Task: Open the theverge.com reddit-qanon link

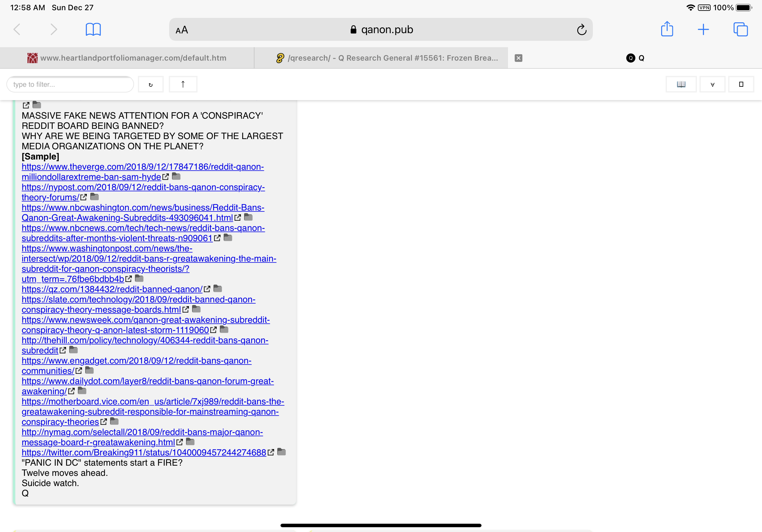Action: [143, 172]
